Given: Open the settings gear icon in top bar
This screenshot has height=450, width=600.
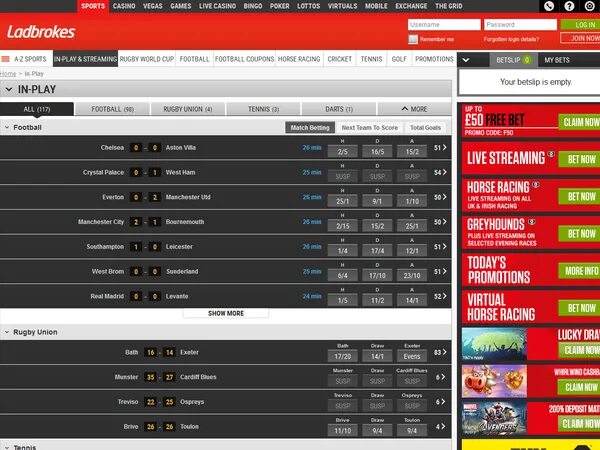Looking at the screenshot, I should coord(590,6).
